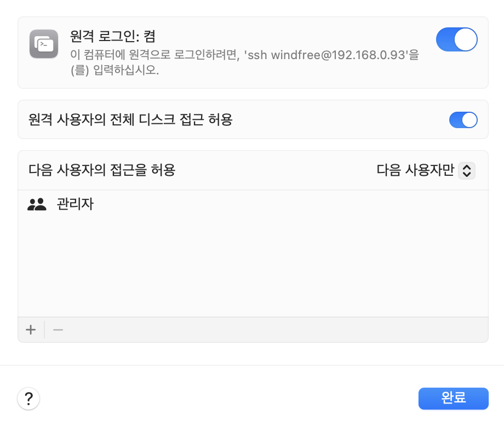504x426 pixels.
Task: Open help with the question mark button
Action: 28,398
